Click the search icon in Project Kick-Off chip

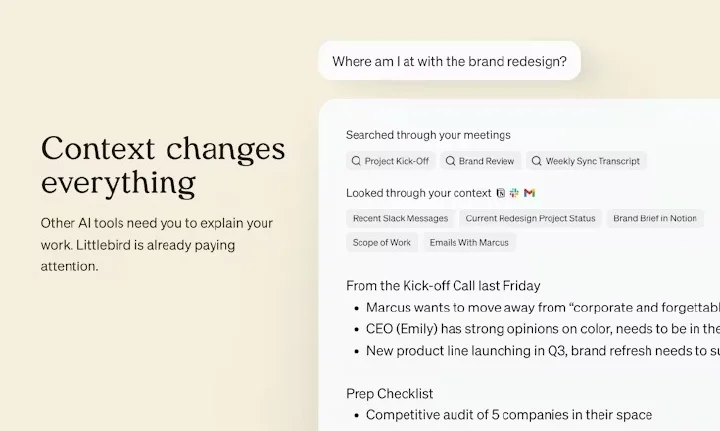356,161
